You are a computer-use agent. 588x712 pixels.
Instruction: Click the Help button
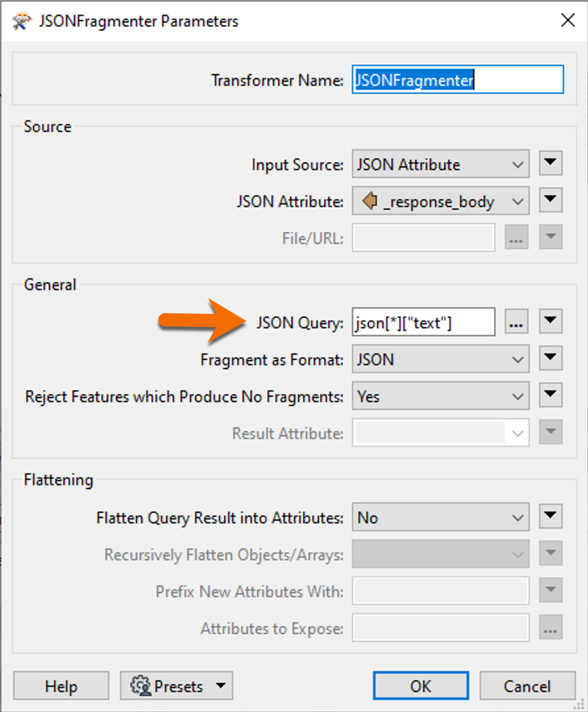click(61, 686)
